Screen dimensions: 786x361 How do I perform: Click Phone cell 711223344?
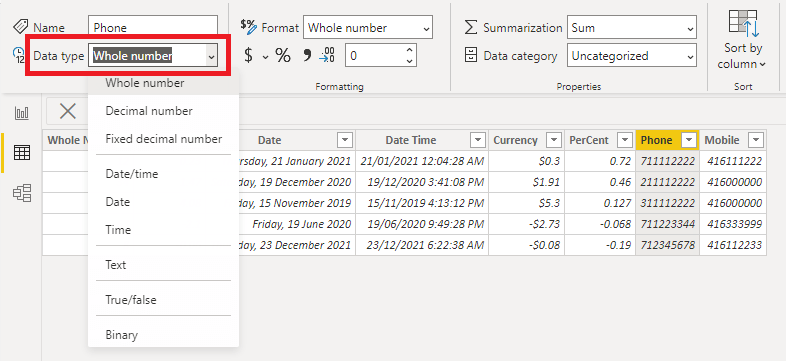[x=668, y=224]
